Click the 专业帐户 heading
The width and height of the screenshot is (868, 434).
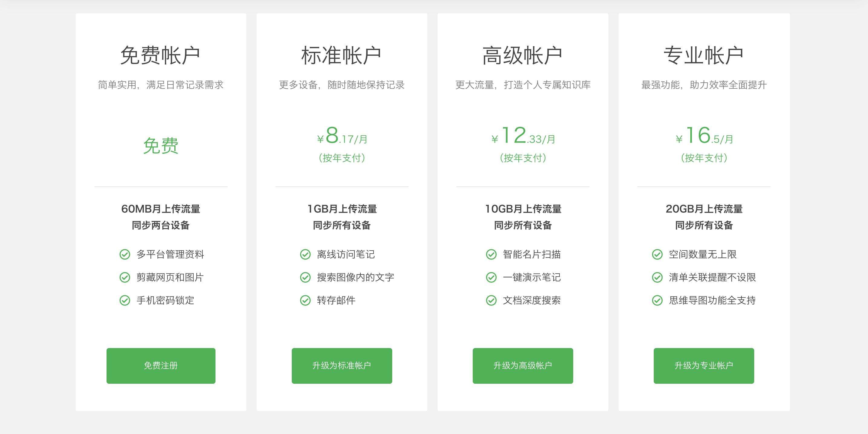[x=704, y=55]
